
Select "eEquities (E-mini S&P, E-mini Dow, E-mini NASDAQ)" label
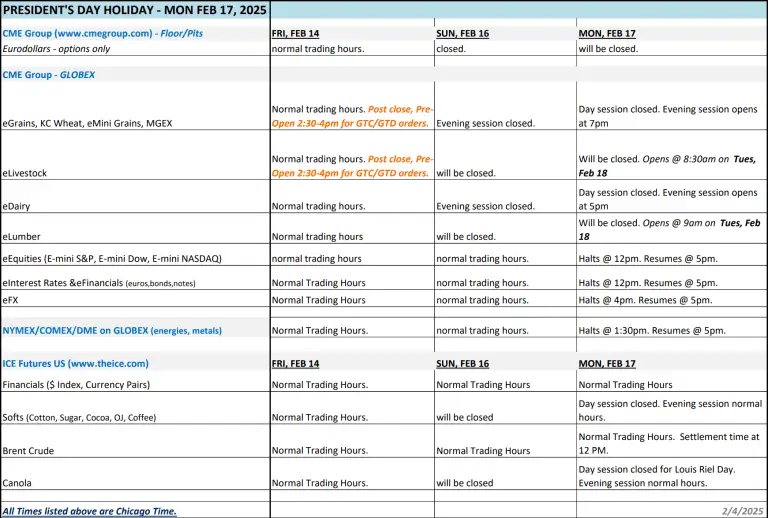(112, 259)
